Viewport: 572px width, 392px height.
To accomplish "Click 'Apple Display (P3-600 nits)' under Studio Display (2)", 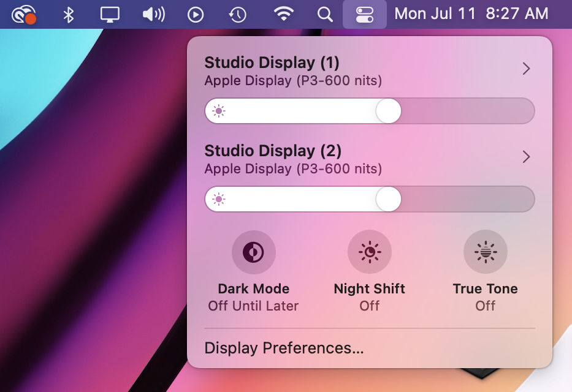I will tap(293, 168).
